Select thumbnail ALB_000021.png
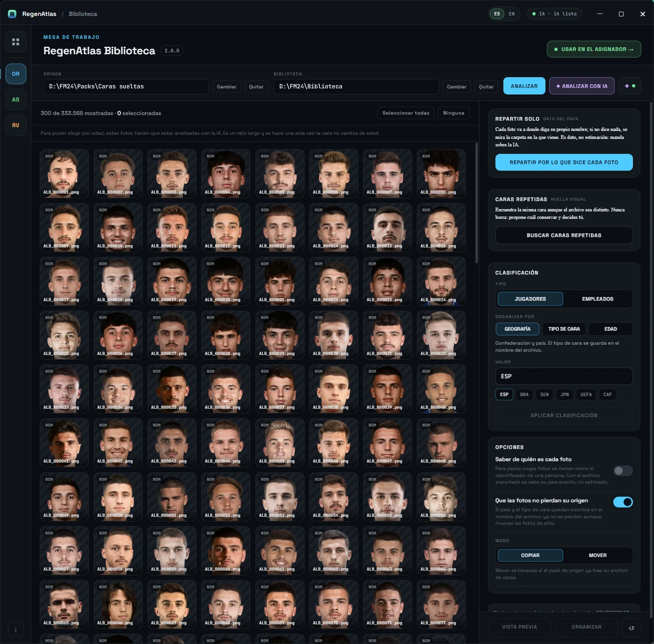The image size is (654, 644). [x=280, y=281]
